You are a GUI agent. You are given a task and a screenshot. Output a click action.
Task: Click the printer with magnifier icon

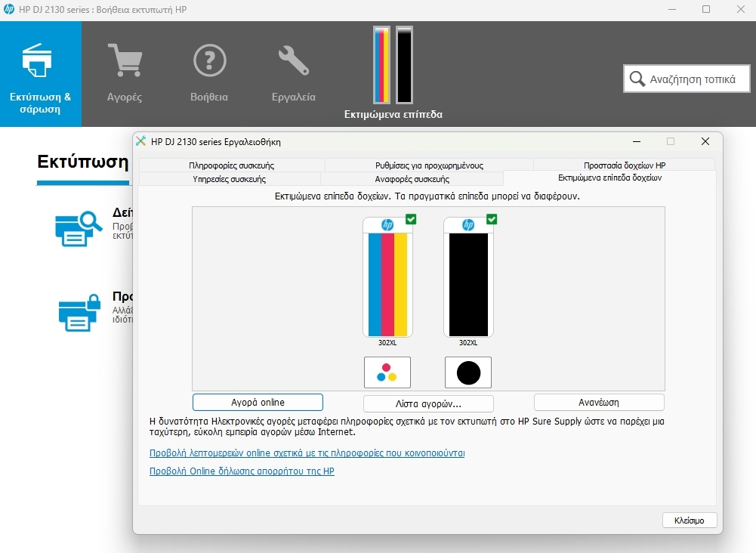78,228
